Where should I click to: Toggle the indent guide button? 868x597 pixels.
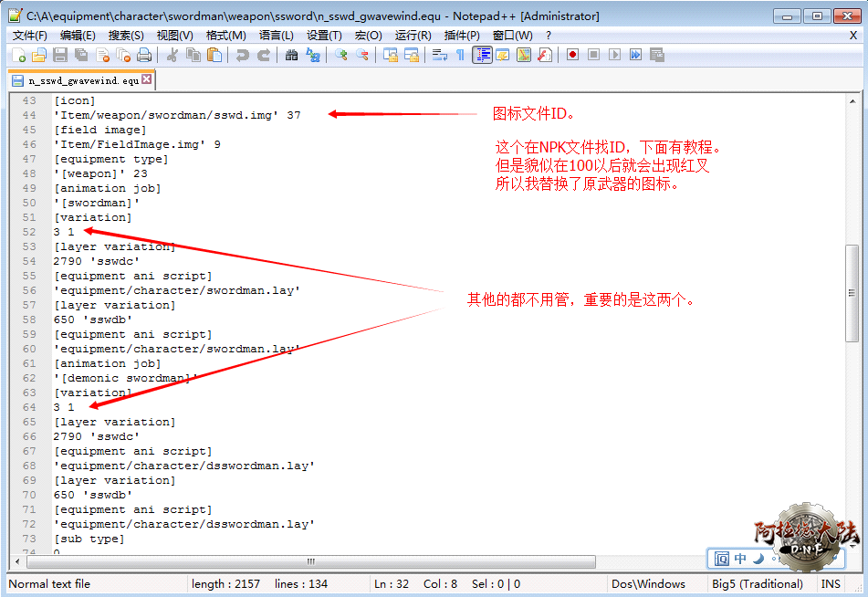482,55
